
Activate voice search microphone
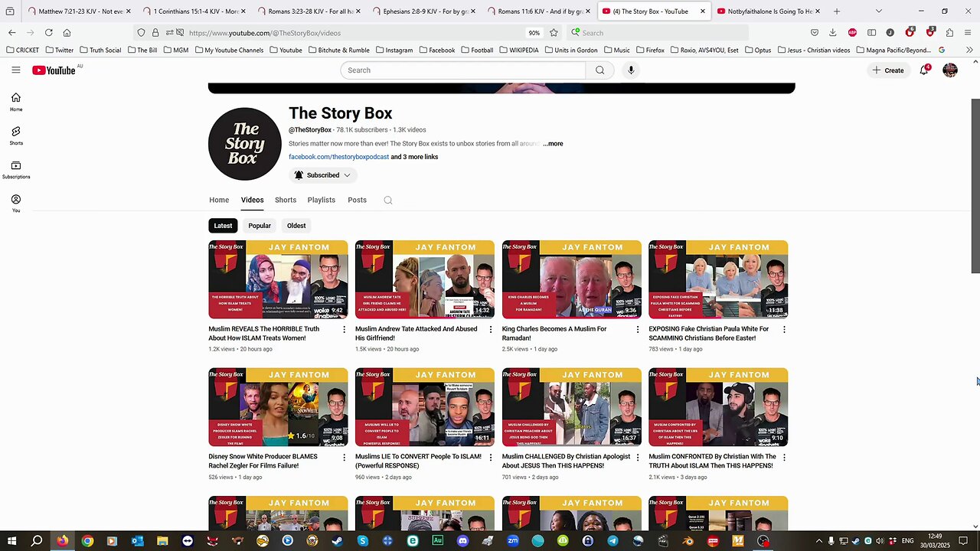coord(631,70)
